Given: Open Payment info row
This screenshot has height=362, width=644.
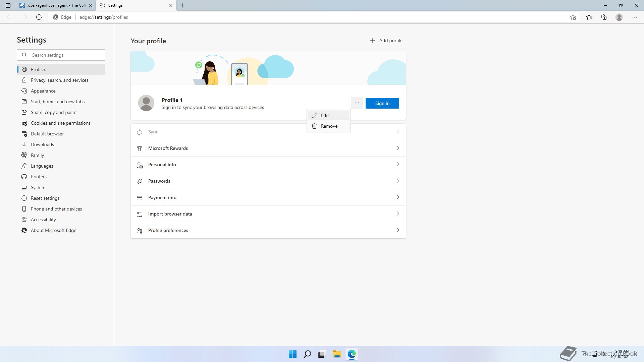Looking at the screenshot, I should click(268, 197).
